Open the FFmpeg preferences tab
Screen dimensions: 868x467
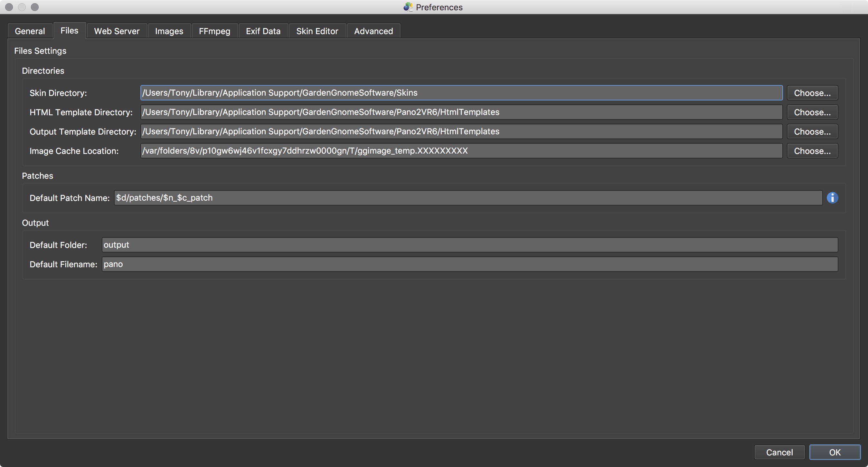point(214,31)
